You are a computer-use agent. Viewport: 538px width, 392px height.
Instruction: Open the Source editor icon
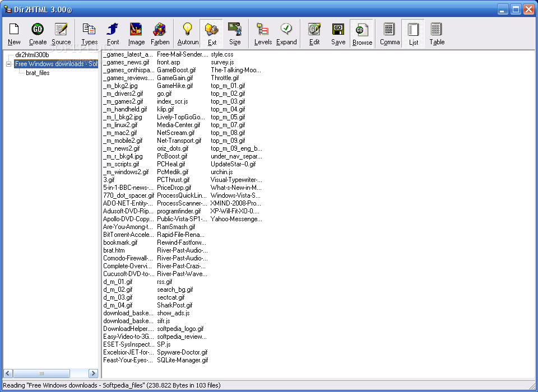point(61,34)
